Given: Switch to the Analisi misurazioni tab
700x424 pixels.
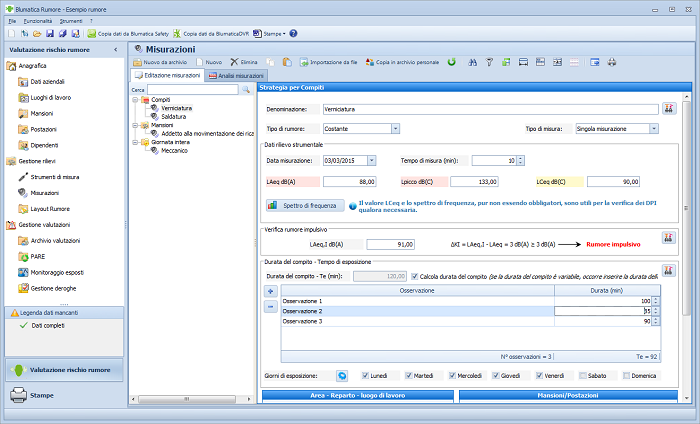Looking at the screenshot, I should coord(236,76).
